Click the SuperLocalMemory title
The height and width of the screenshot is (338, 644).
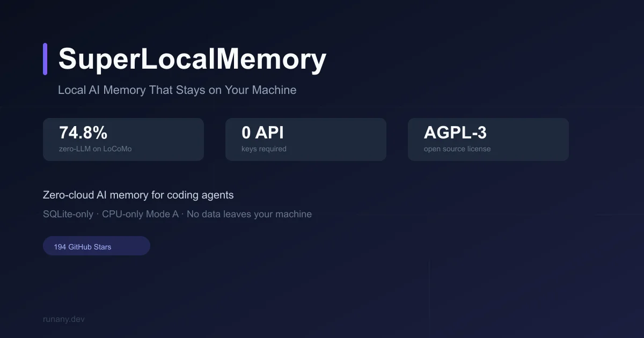(x=192, y=59)
